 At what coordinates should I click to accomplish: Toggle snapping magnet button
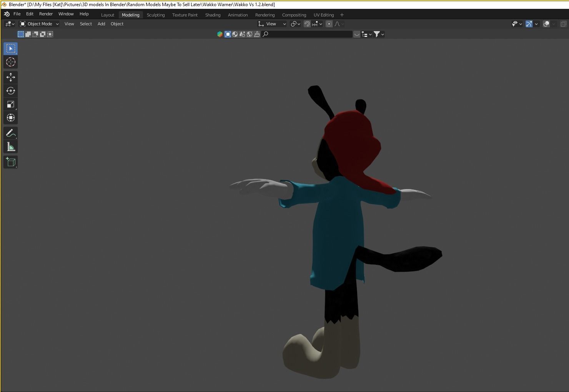(307, 24)
